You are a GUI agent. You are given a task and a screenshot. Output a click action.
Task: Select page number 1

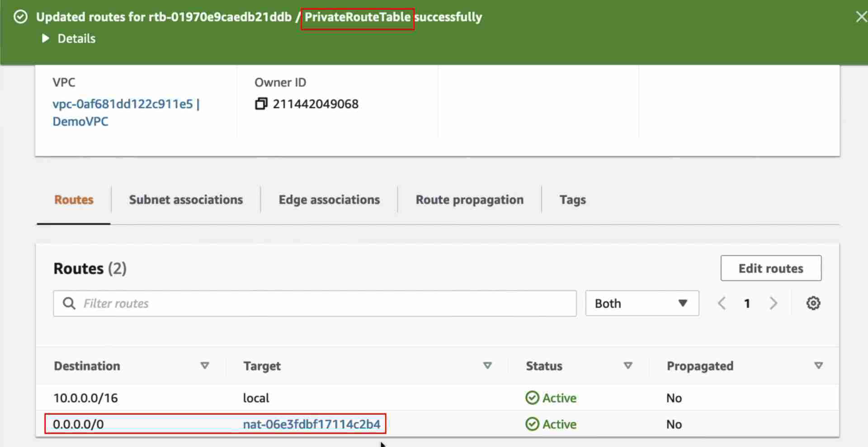point(747,304)
